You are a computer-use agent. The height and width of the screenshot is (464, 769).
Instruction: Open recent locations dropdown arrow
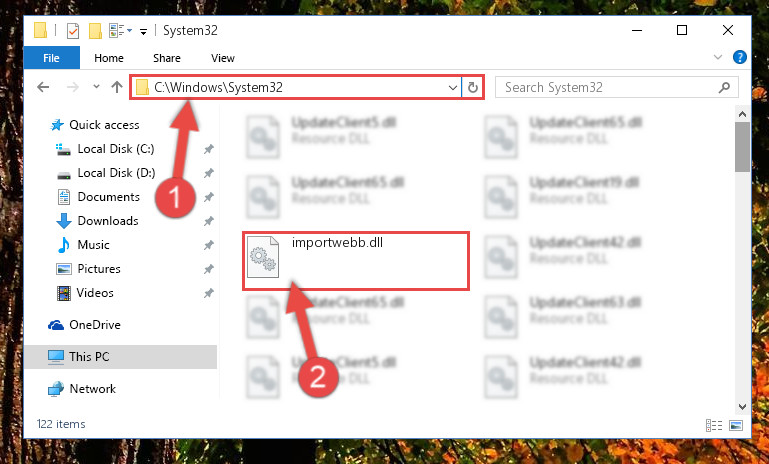(96, 87)
